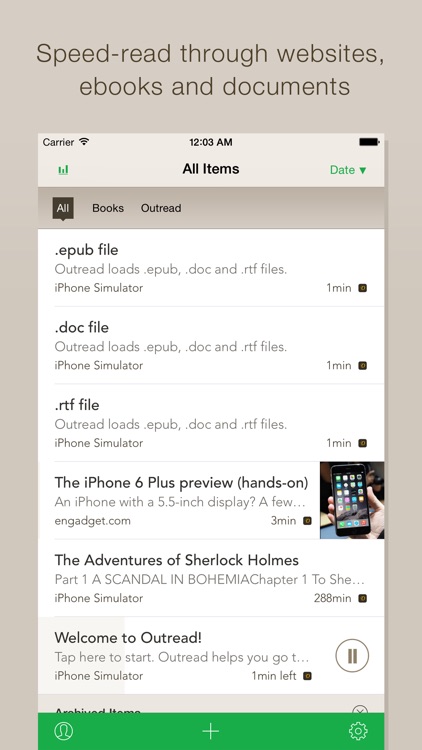Viewport: 422px width, 750px height.
Task: Tap the source icon beside .doc file's 1min
Action: tap(363, 365)
